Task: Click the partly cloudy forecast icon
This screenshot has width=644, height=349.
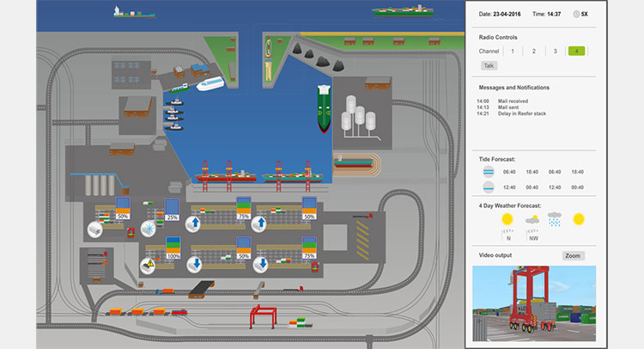Action: [532, 220]
